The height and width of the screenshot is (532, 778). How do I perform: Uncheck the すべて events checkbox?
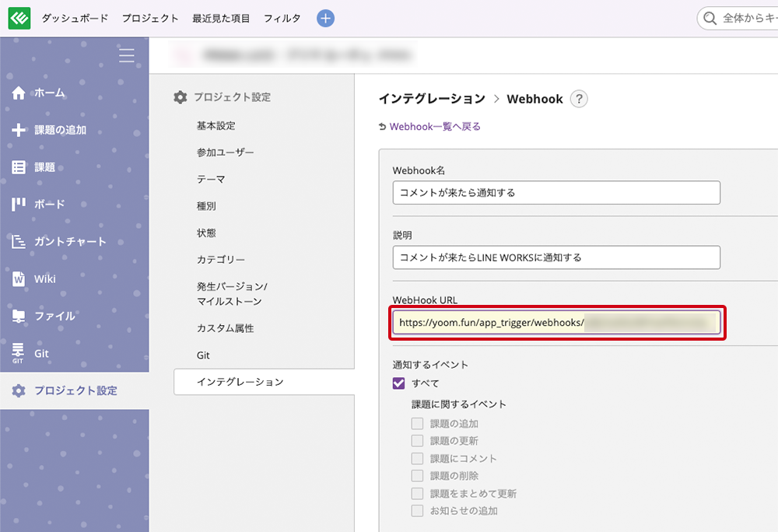[399, 383]
